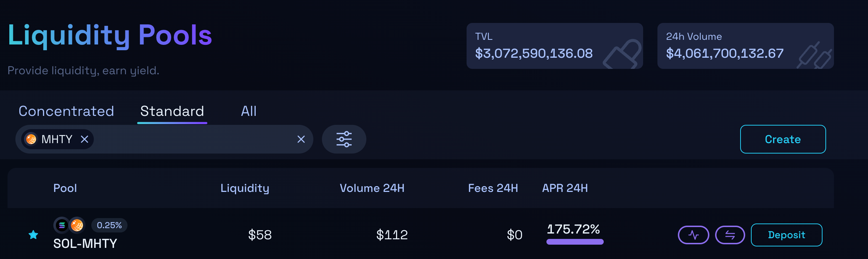868x259 pixels.
Task: Unfavorite the SOL-MHTY pool star
Action: (33, 235)
